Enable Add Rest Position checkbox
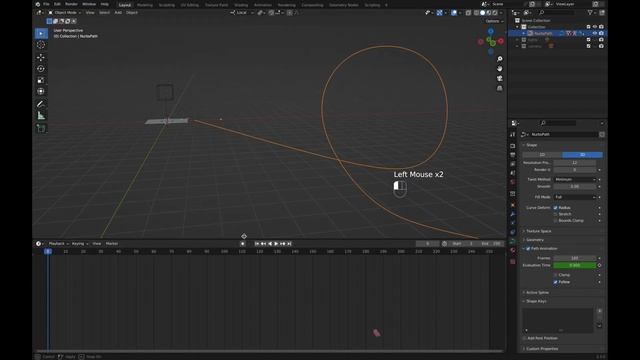Viewport: 640px width, 360px height. point(524,338)
